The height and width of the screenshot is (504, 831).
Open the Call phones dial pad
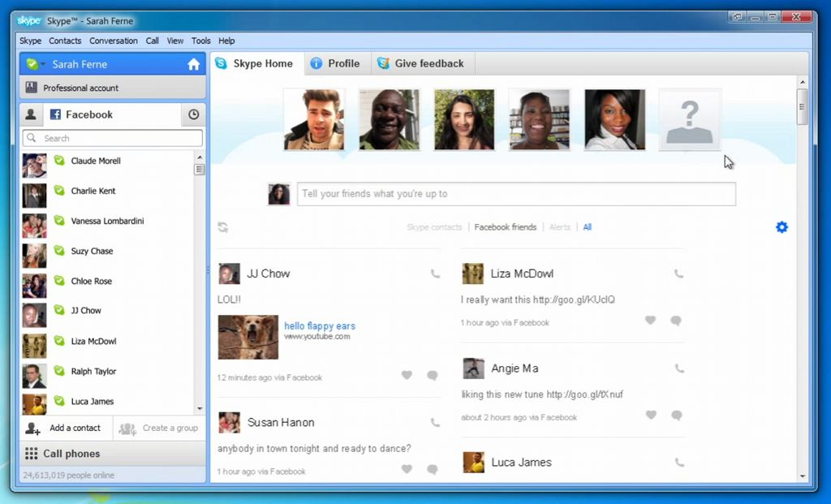pos(112,454)
